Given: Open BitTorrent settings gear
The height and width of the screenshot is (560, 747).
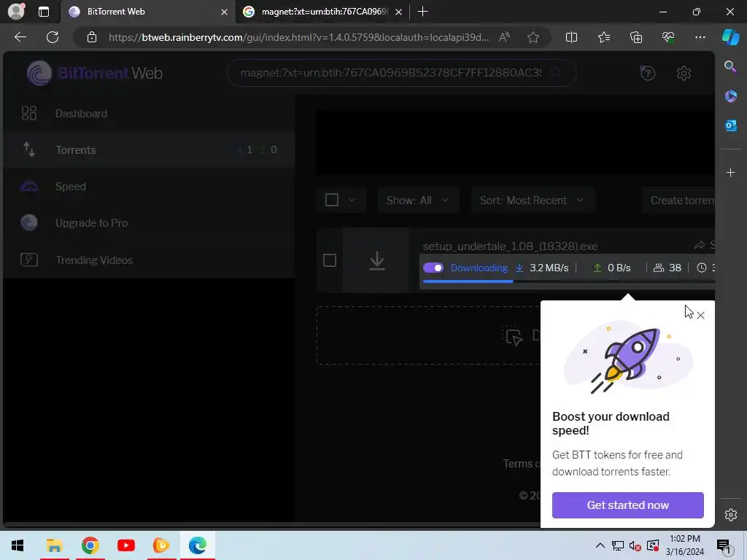Looking at the screenshot, I should 684,74.
